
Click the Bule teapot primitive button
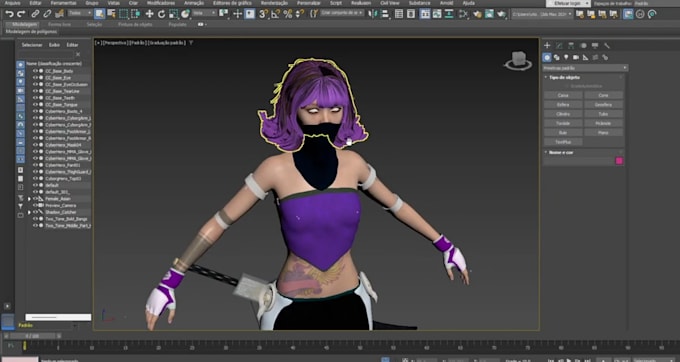563,133
